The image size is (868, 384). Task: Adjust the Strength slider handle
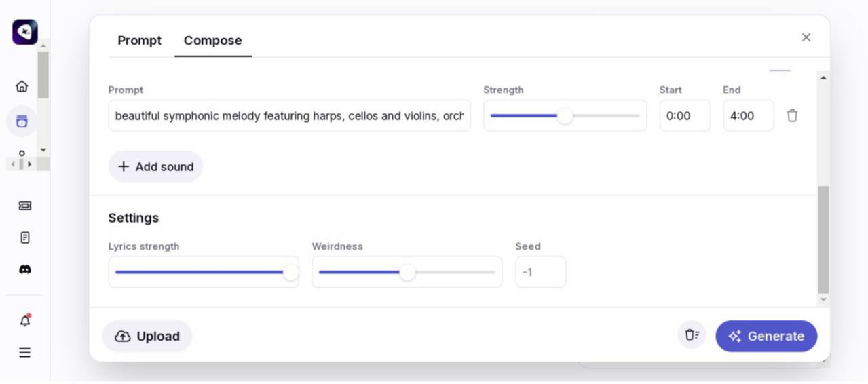(565, 116)
